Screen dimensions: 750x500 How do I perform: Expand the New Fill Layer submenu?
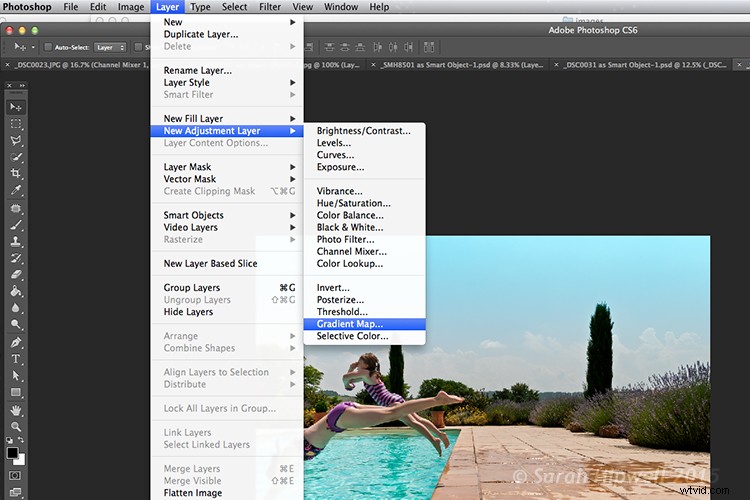point(227,118)
